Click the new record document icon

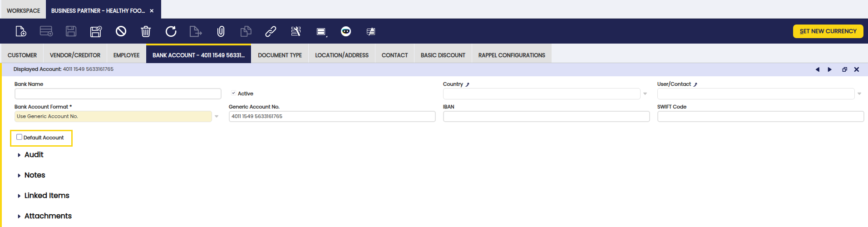tap(21, 31)
